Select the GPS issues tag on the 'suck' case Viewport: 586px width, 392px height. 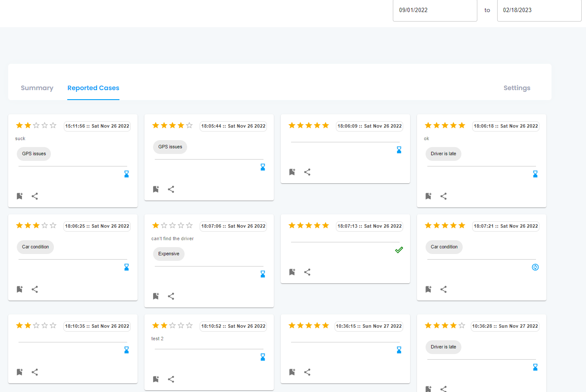(x=34, y=154)
